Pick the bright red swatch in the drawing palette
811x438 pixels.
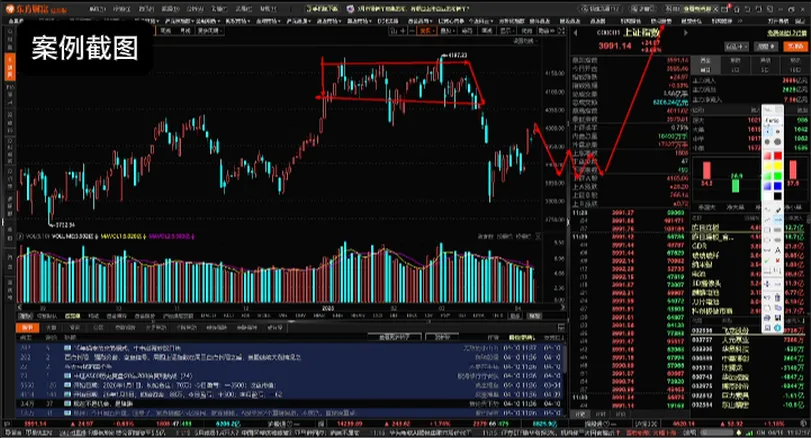[x=778, y=155]
